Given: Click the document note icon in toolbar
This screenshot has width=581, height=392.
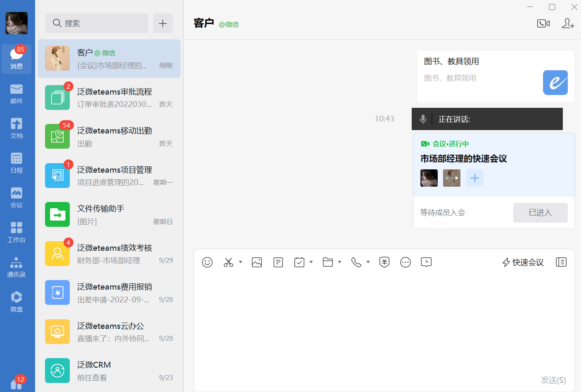Looking at the screenshot, I should click(x=278, y=262).
